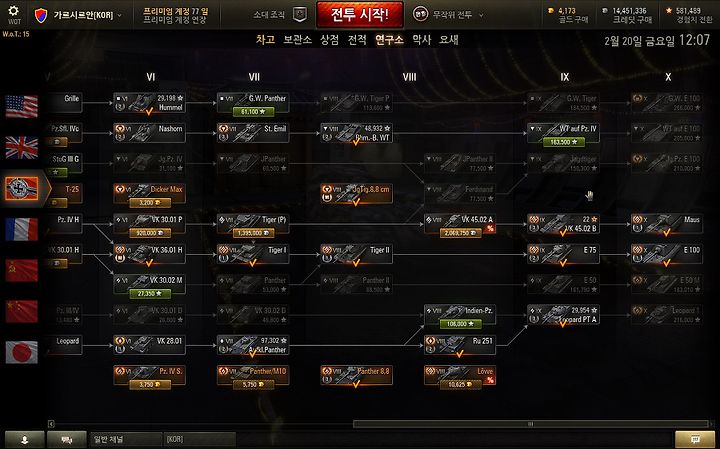Open the battle type dropdown
Viewport: 720px width, 449px height.
point(448,15)
